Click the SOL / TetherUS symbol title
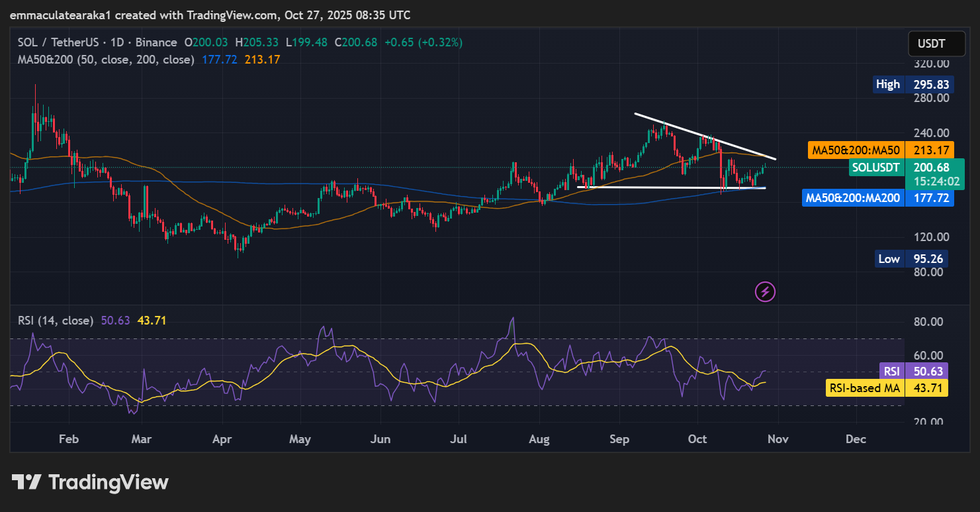The image size is (980, 512). pyautogui.click(x=61, y=42)
